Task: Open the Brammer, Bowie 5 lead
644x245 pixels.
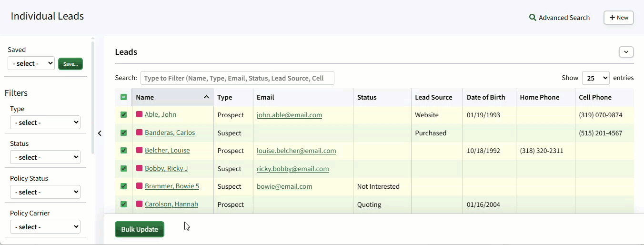Action: [x=172, y=186]
